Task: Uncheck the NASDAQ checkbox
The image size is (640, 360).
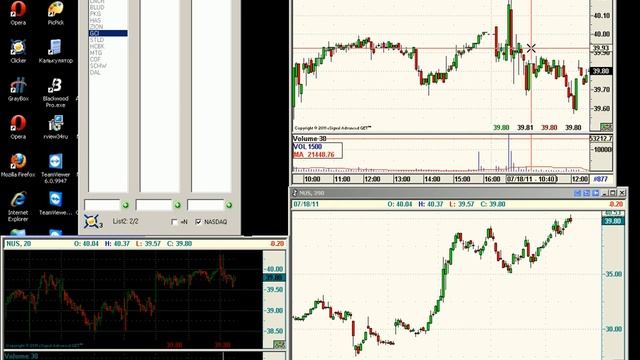Action: [x=198, y=222]
